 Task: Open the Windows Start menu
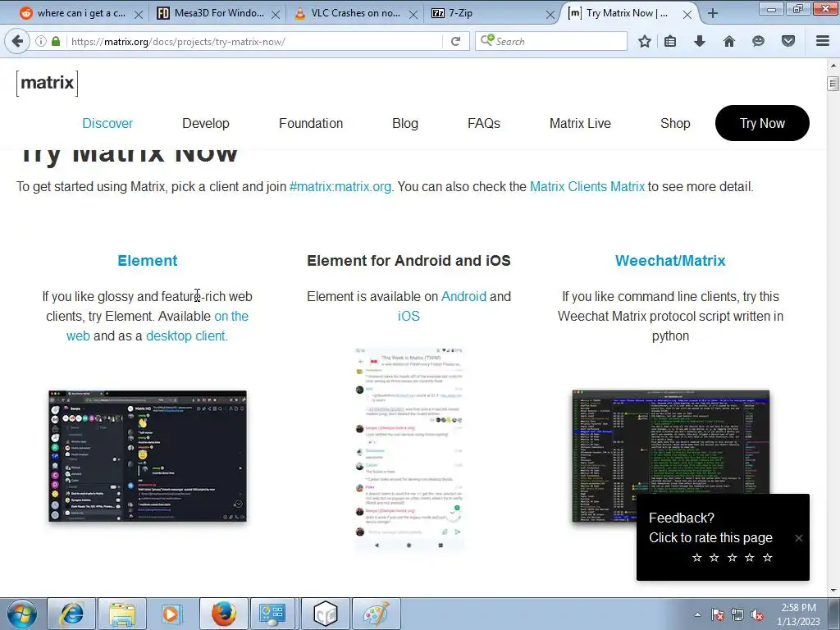point(22,614)
